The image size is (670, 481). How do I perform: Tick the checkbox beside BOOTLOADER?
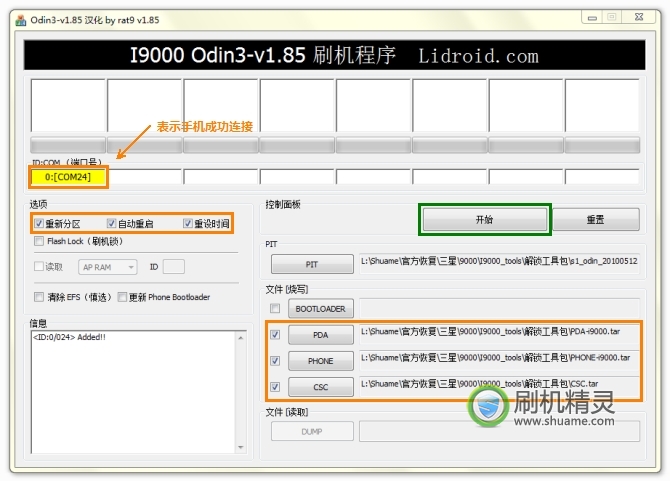[x=275, y=309]
